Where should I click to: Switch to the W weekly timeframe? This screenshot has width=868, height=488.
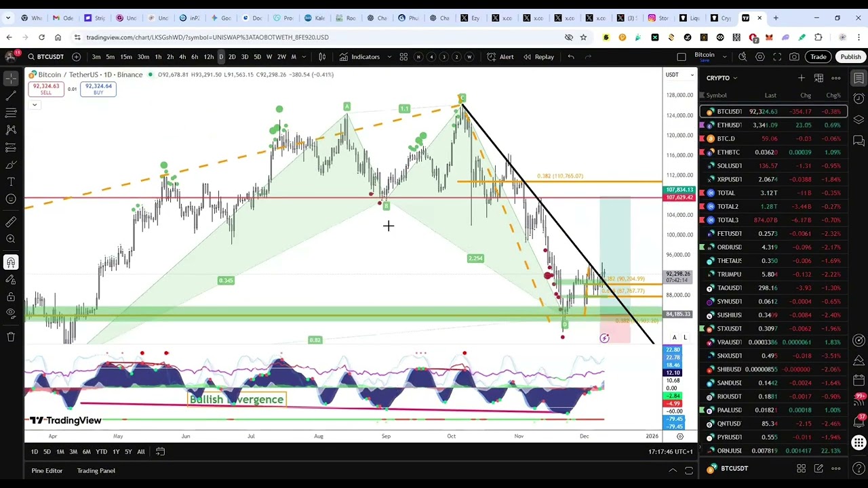[269, 57]
